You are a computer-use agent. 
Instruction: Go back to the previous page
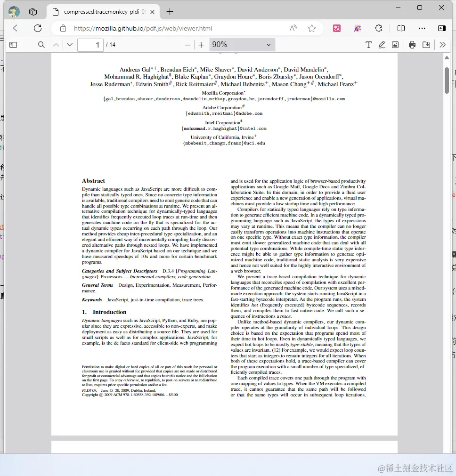[17, 28]
